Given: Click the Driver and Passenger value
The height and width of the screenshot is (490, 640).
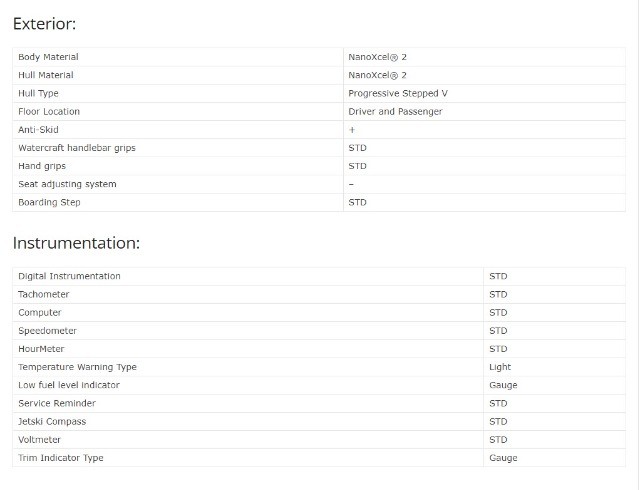Looking at the screenshot, I should point(395,111).
